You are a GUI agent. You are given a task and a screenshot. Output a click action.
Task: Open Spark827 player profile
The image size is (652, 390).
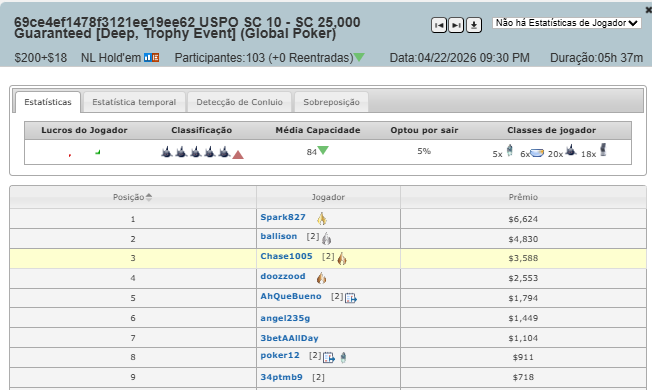point(283,217)
